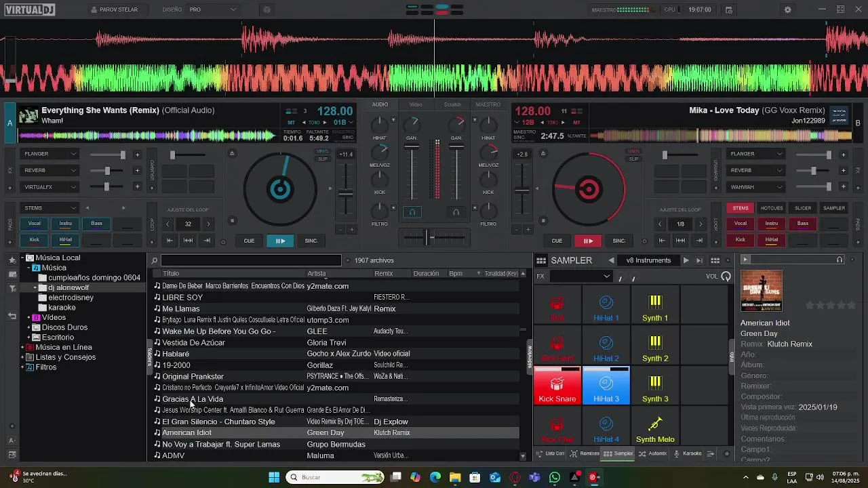
Task: Open deck A REVERB effect dropdown
Action: [50, 170]
